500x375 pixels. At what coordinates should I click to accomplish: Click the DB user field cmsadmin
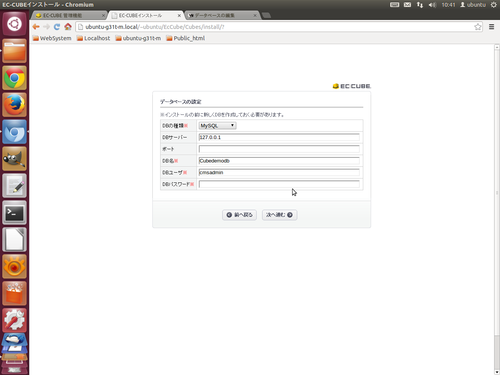click(x=279, y=172)
